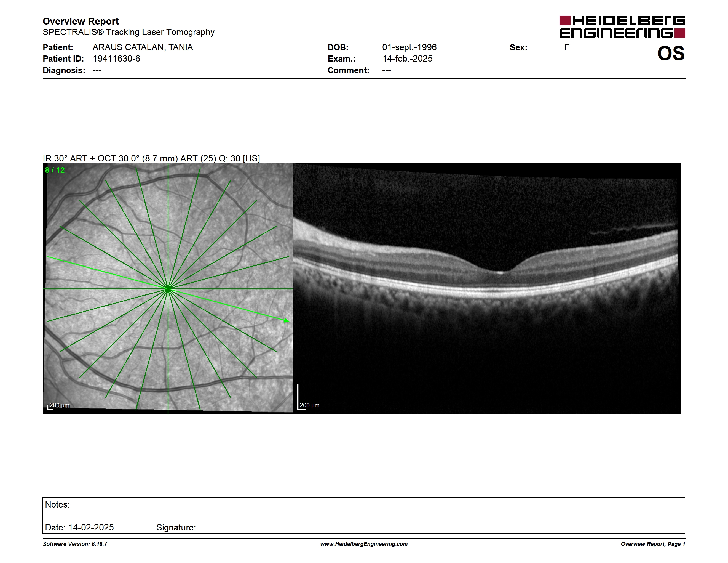This screenshot has height=563, width=728.
Task: Click the 'Comment:' label
Action: click(x=348, y=70)
